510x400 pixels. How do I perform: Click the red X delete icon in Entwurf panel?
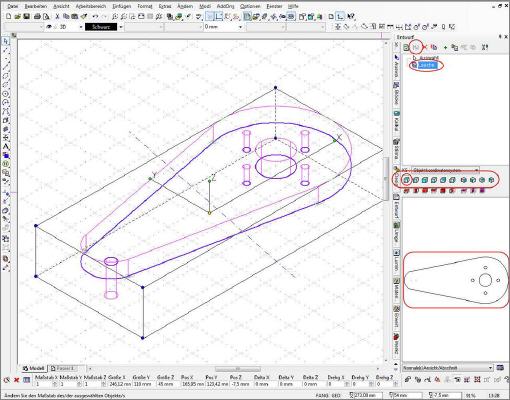tap(425, 47)
